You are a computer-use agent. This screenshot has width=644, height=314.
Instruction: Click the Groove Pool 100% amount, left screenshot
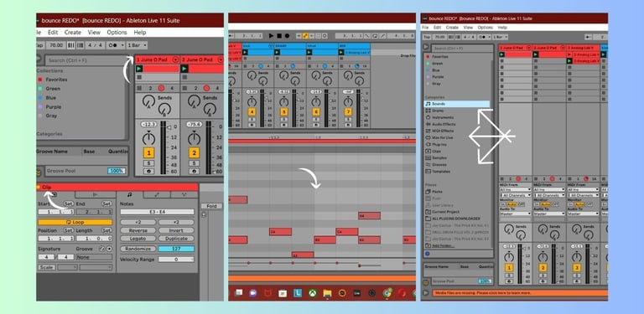coord(117,171)
